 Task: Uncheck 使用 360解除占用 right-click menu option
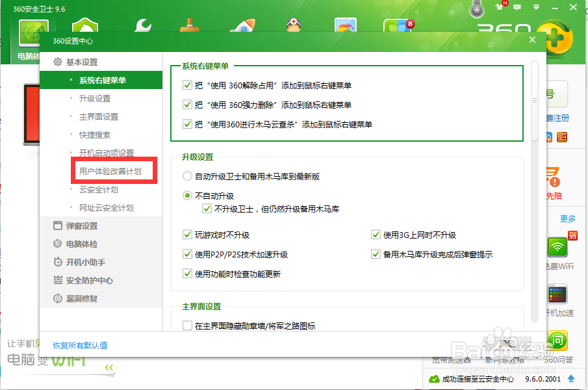(187, 85)
